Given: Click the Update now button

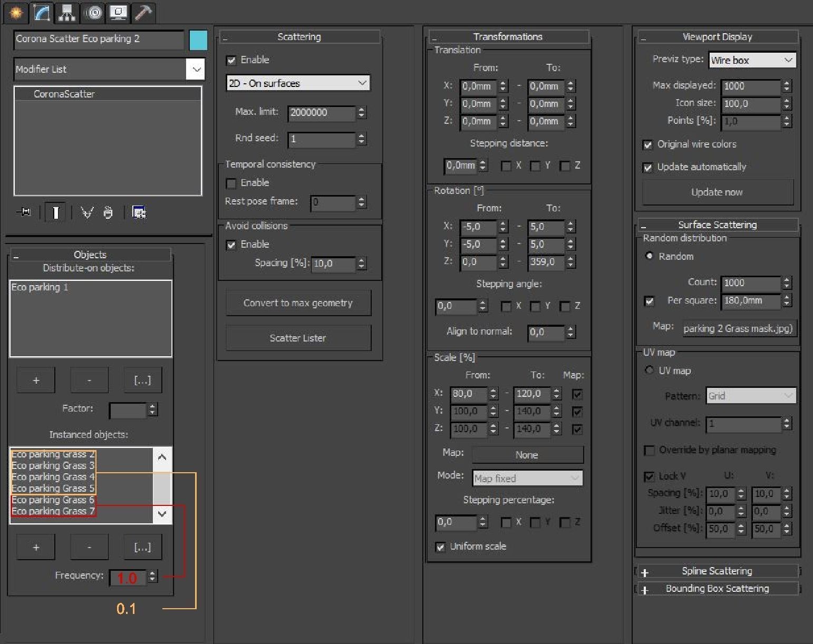Looking at the screenshot, I should pos(718,192).
